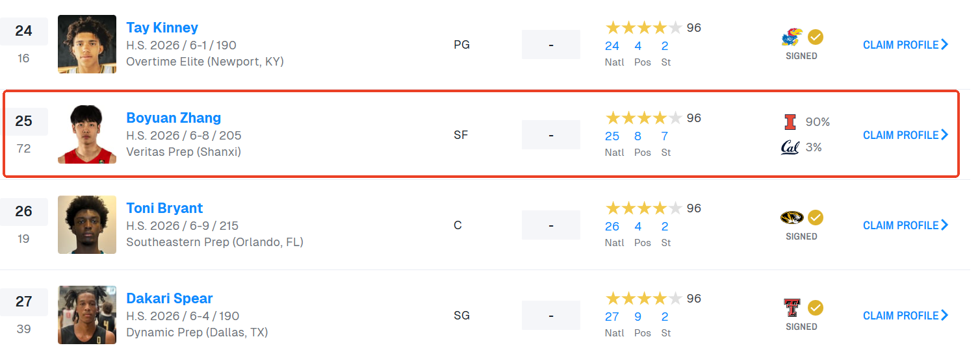Click the Illinois logo next to 90%
Image resolution: width=980 pixels, height=350 pixels.
pos(790,122)
